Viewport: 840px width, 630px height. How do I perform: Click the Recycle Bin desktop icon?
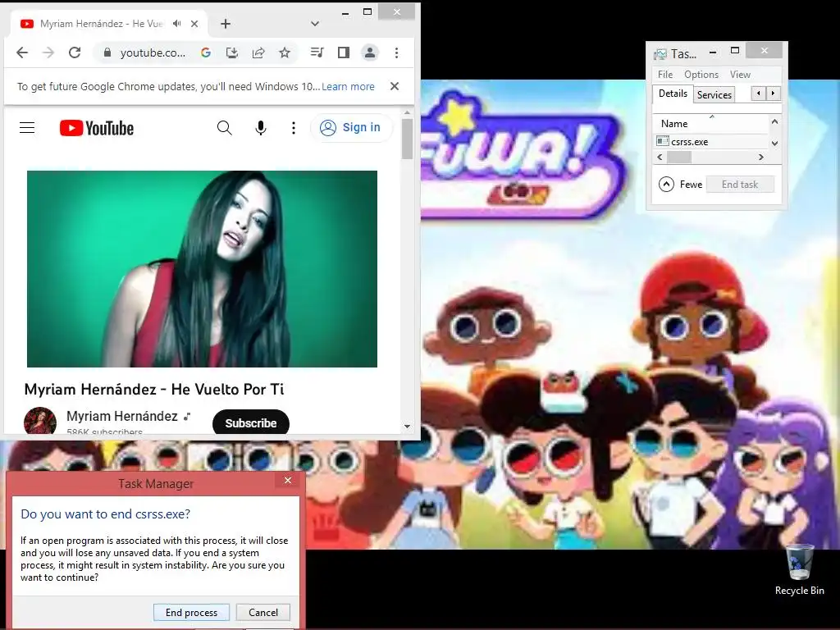[799, 569]
